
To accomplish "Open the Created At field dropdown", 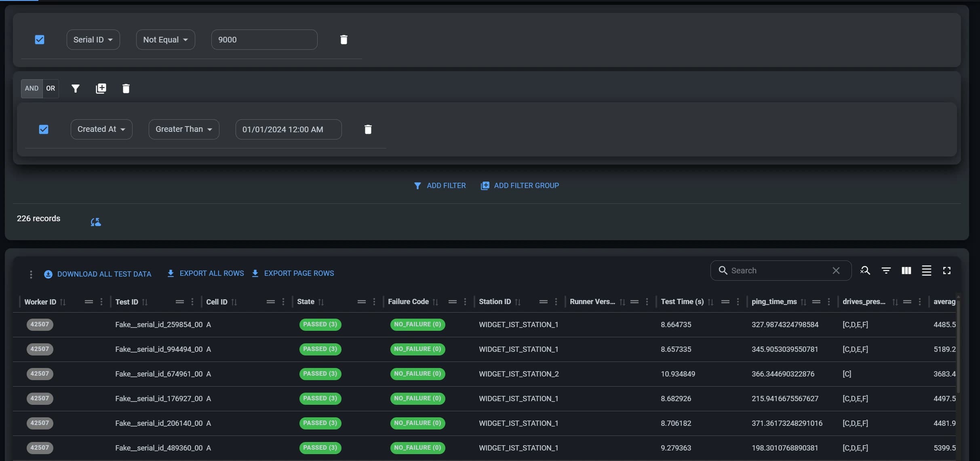I will click(x=101, y=129).
